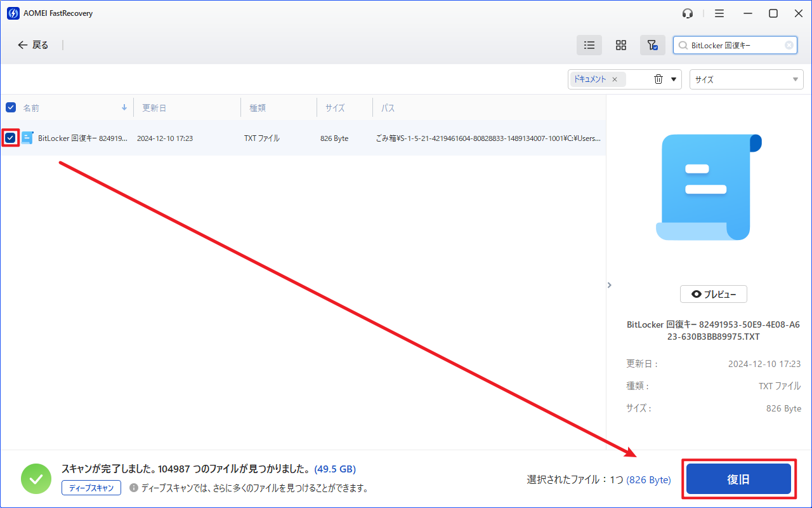Click the AOMEI FastRecovery logo icon
The height and width of the screenshot is (508, 812).
(x=13, y=13)
